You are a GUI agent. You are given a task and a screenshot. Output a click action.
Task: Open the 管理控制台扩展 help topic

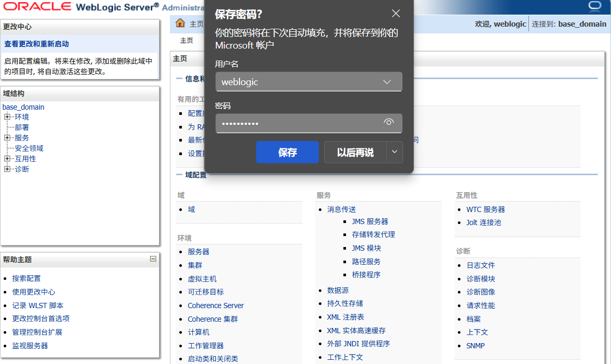point(38,332)
